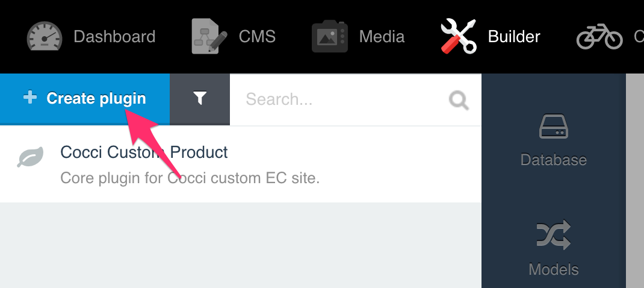Click the Dashboard gauge icon
This screenshot has height=288, width=644.
coord(45,36)
